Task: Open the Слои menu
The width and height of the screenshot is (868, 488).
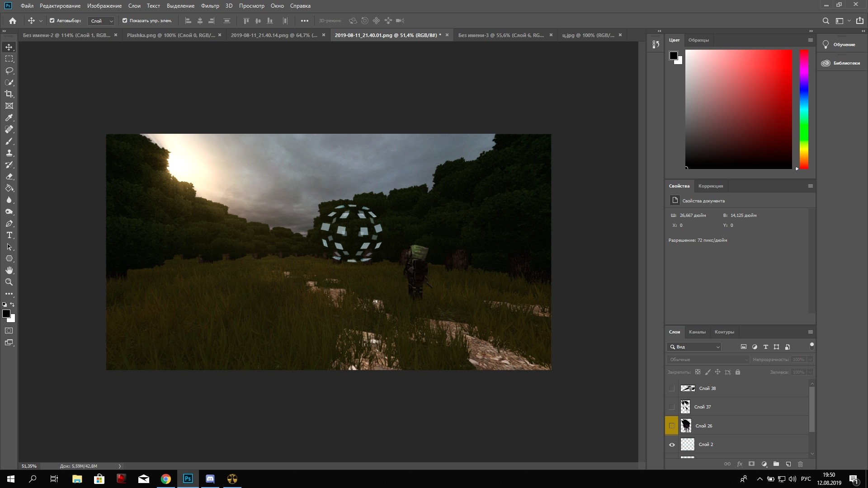Action: tap(134, 6)
